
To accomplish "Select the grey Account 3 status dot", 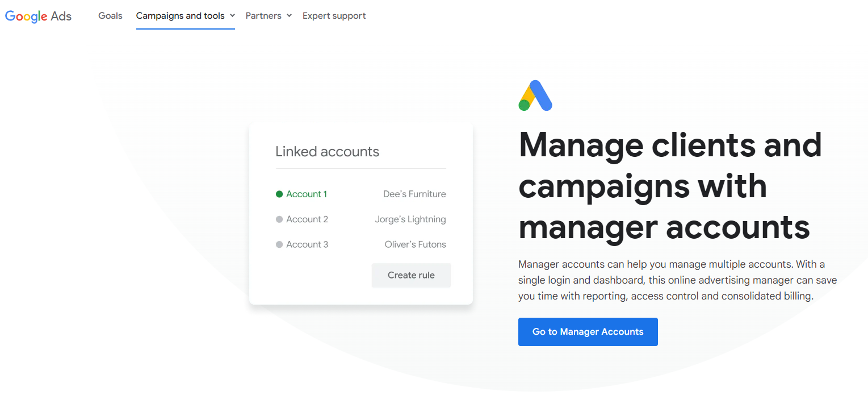I will coord(279,244).
